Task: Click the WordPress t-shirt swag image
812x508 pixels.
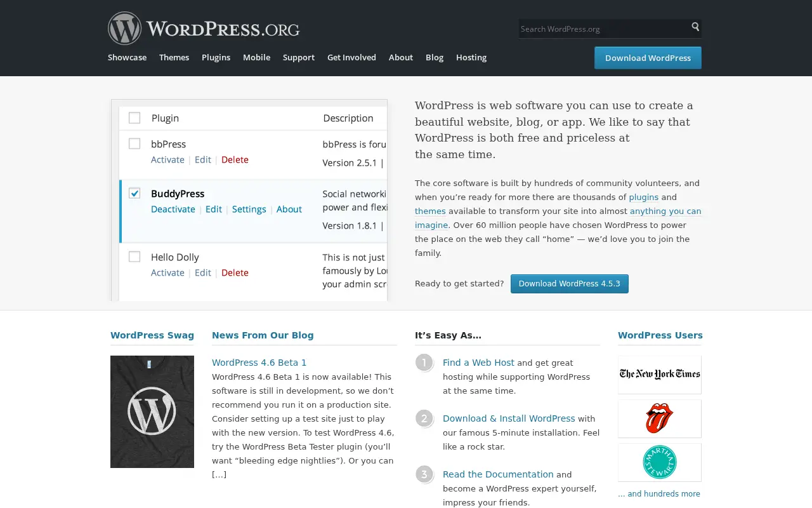Action: (152, 411)
